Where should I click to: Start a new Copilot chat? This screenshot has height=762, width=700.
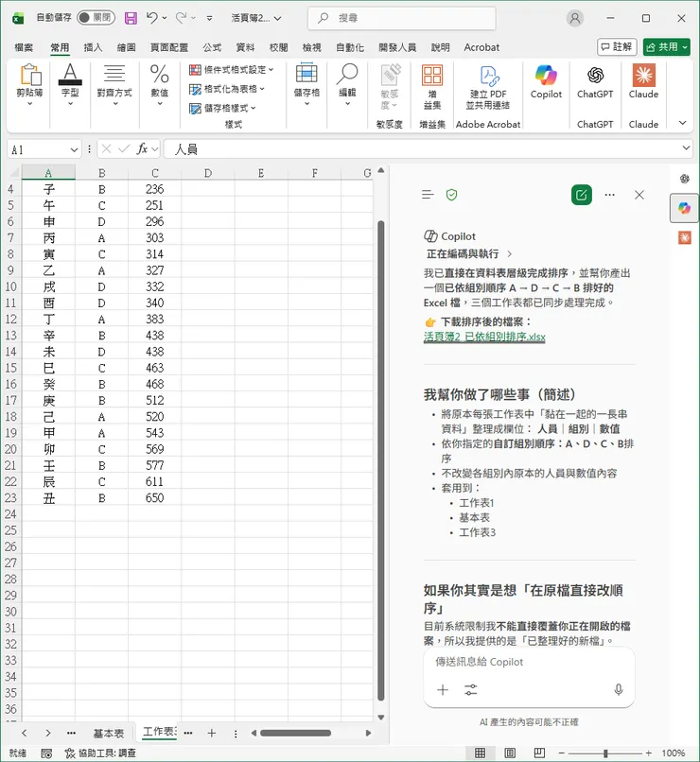click(x=582, y=195)
